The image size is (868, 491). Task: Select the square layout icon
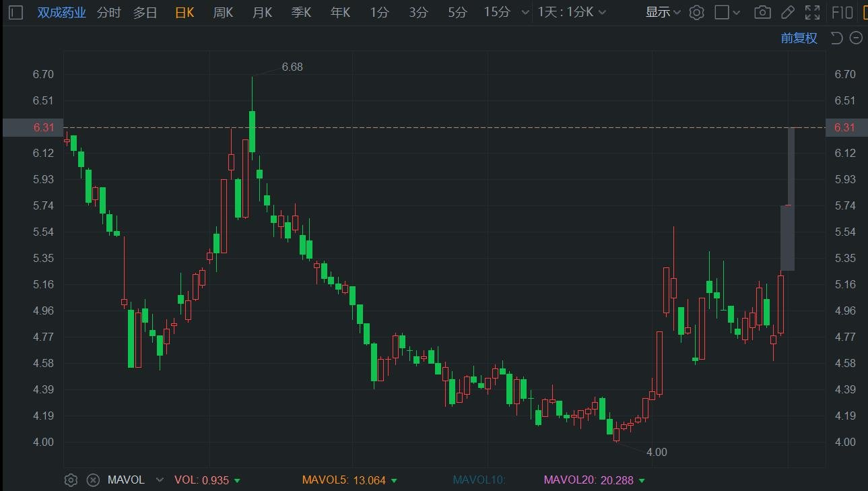[721, 12]
